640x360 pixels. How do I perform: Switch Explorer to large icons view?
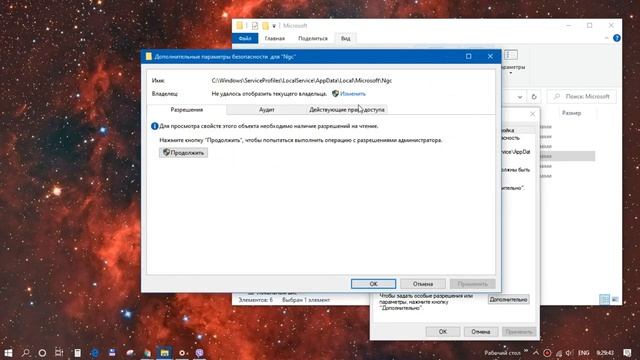615,300
